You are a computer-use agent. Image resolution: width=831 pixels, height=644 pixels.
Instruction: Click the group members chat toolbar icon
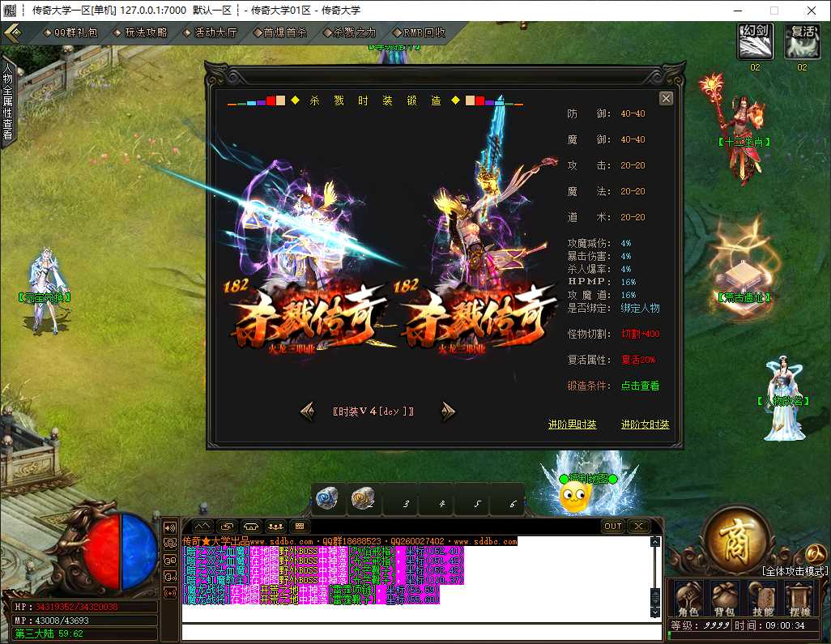tap(275, 527)
